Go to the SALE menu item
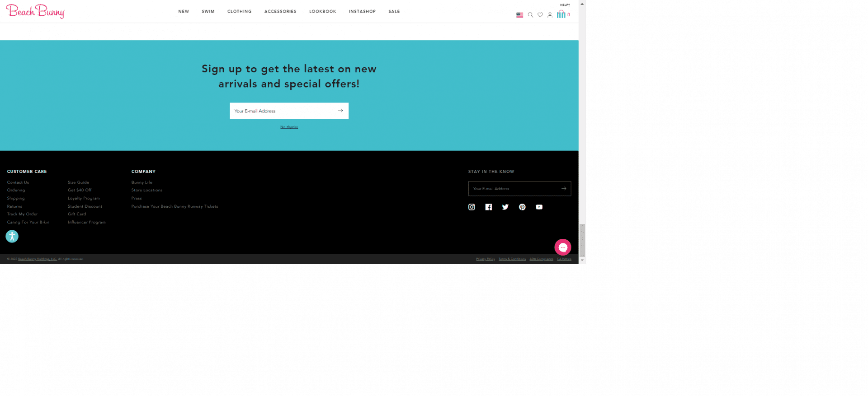This screenshot has width=868, height=396. pos(394,11)
